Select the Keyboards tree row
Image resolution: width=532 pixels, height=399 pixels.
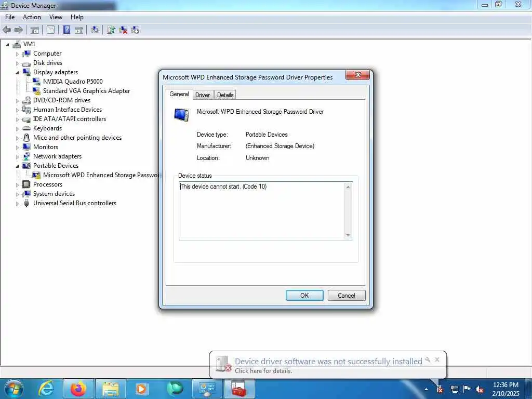point(47,128)
